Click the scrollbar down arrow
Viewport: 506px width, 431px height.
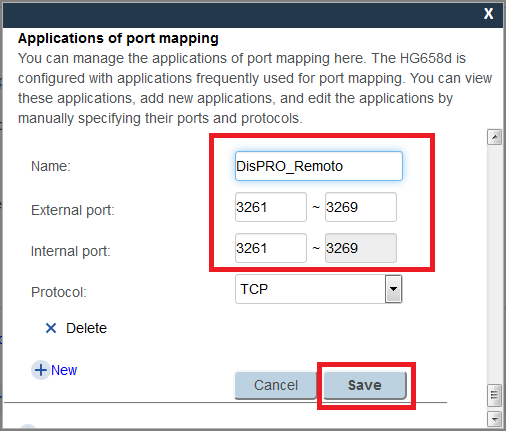[494, 418]
